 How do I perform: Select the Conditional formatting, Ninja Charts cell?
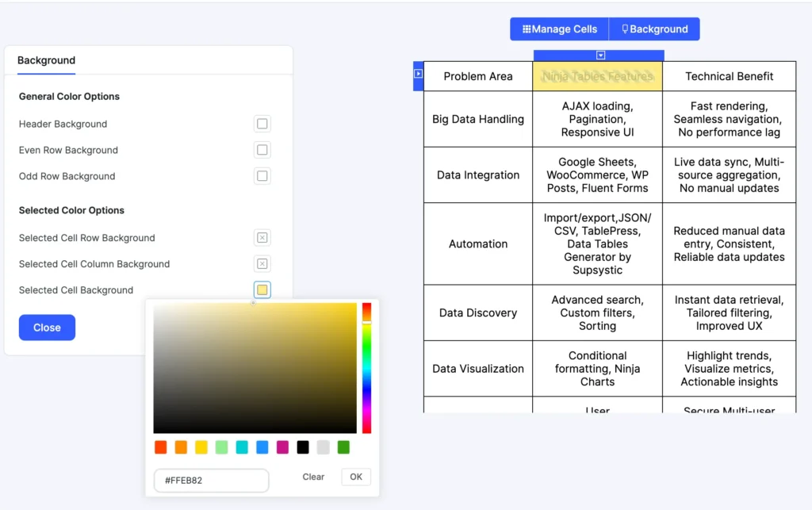pyautogui.click(x=597, y=369)
